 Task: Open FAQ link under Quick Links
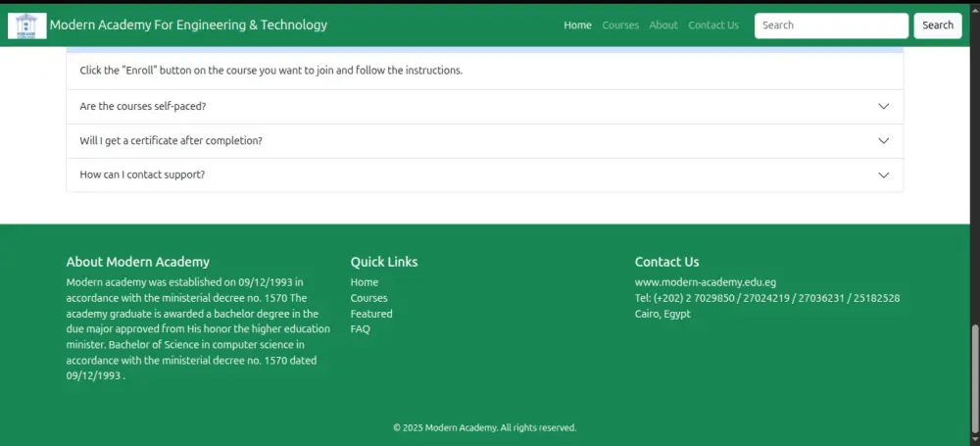[360, 329]
